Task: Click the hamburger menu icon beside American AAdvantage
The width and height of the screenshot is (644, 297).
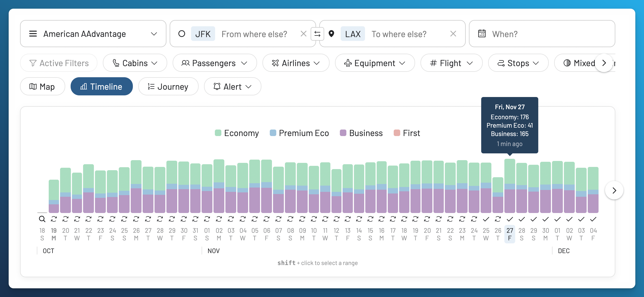Action: click(33, 34)
